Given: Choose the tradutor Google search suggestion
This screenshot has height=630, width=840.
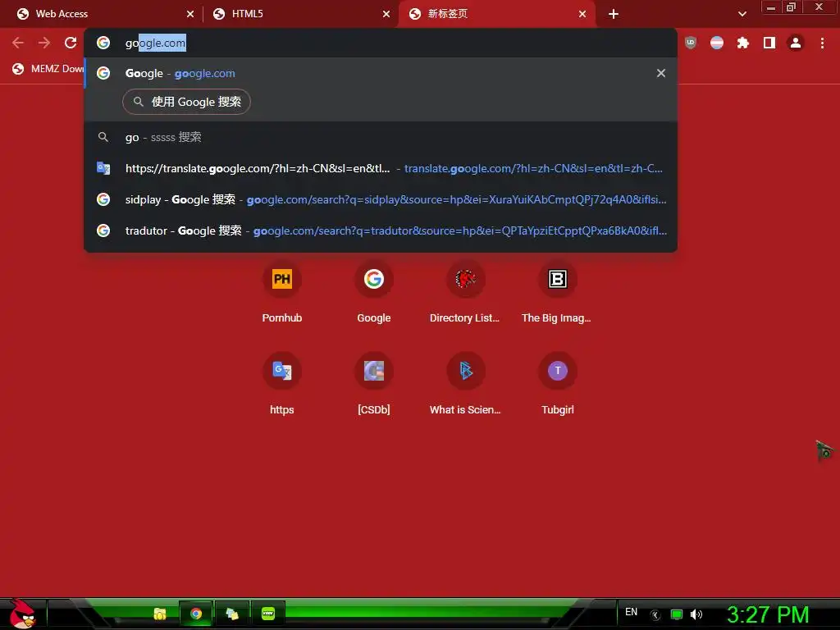Looking at the screenshot, I should click(381, 231).
